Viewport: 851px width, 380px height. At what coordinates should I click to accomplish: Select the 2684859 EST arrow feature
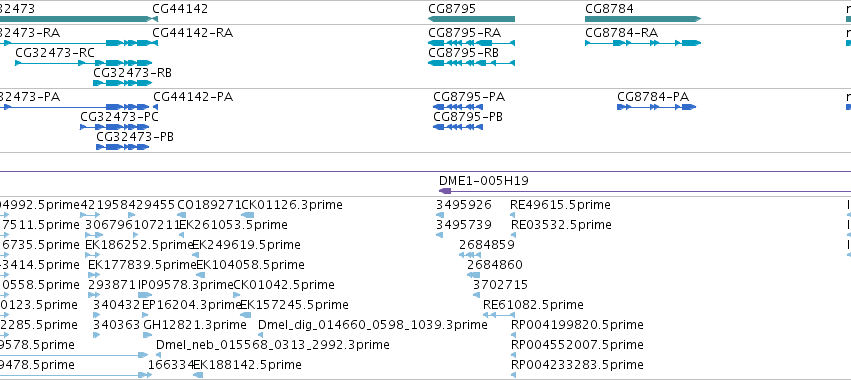(470, 255)
